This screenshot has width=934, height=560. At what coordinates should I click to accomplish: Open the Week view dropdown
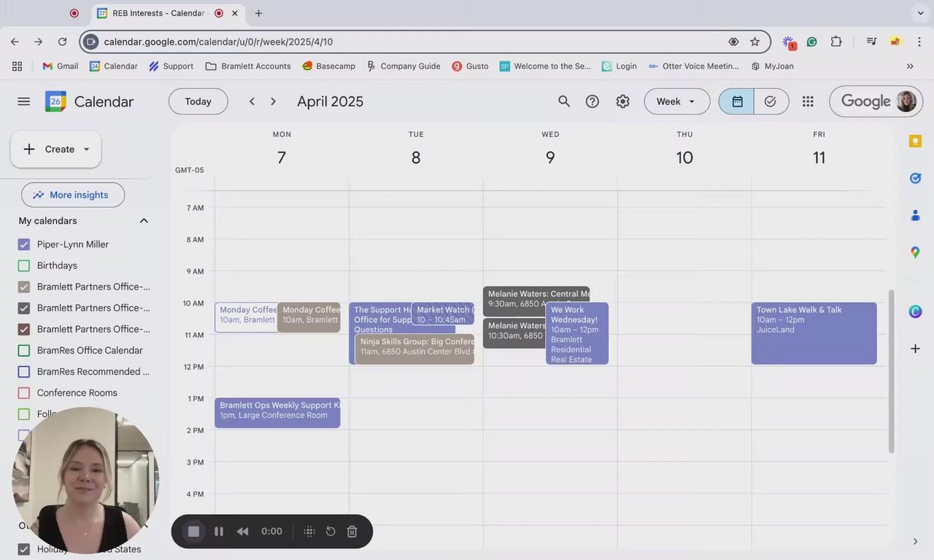(x=676, y=101)
